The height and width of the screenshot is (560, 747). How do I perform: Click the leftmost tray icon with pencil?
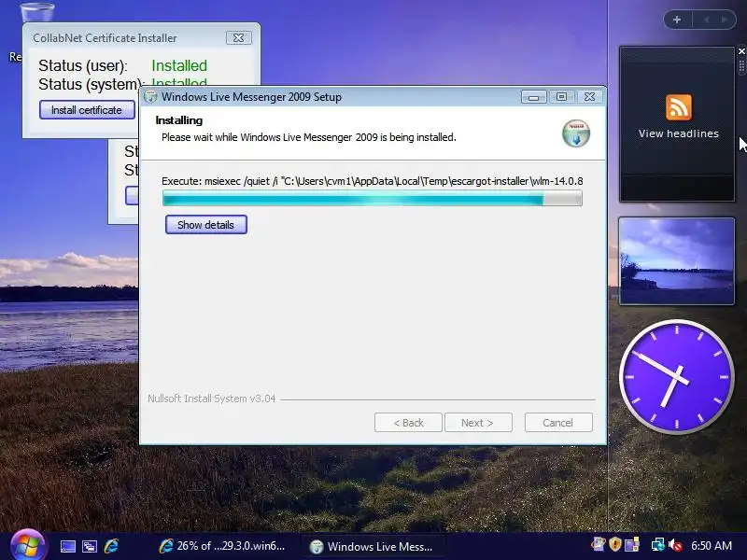coord(598,544)
